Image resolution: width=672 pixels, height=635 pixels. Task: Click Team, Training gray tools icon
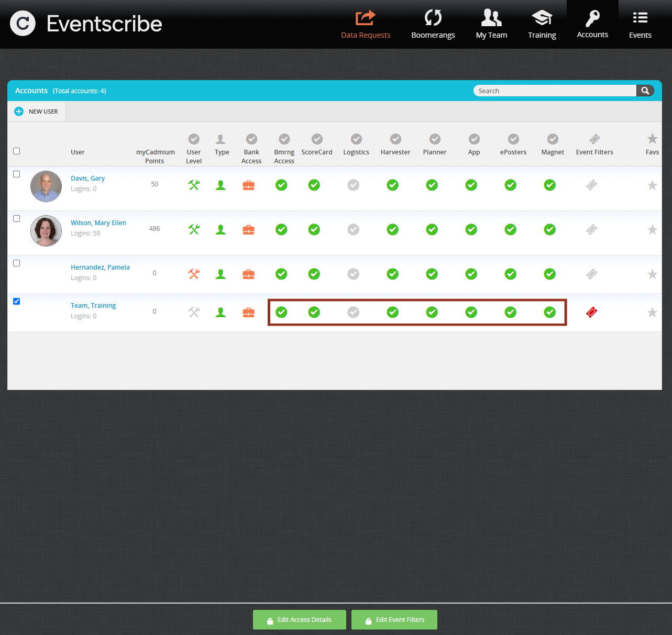[x=194, y=312]
